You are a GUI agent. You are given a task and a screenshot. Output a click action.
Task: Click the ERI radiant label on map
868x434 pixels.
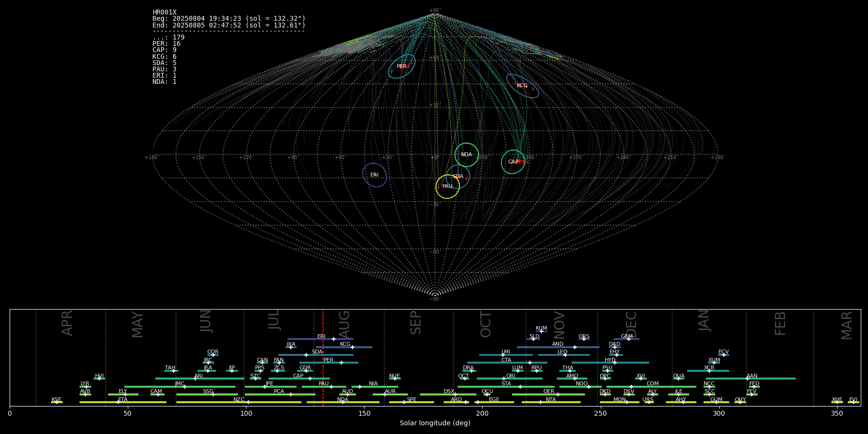click(374, 175)
